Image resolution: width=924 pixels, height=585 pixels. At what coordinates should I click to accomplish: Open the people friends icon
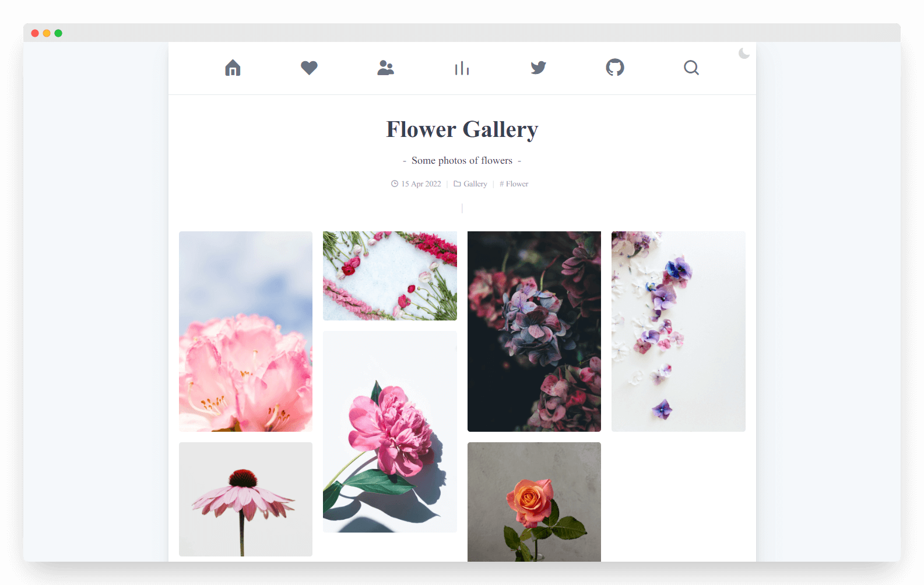coord(385,68)
